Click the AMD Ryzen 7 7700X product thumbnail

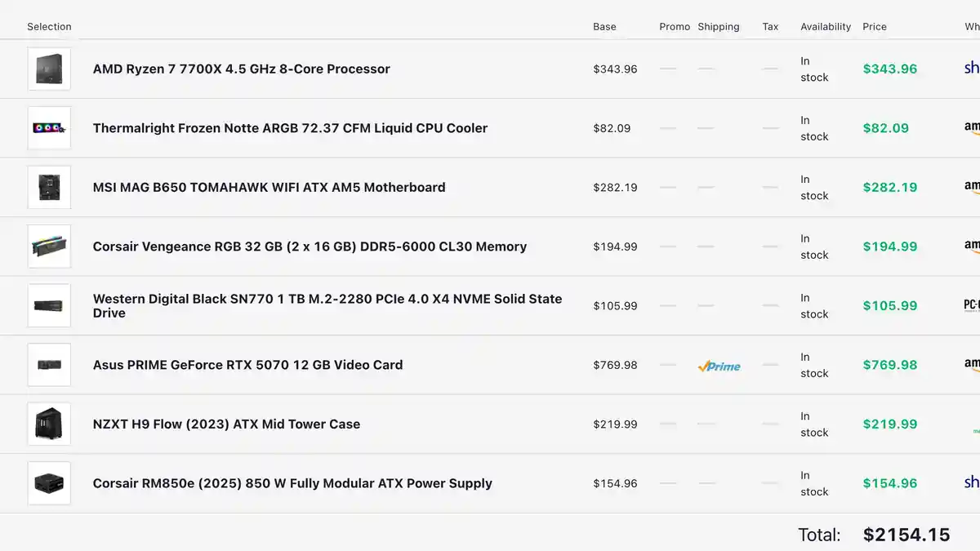[x=49, y=69]
